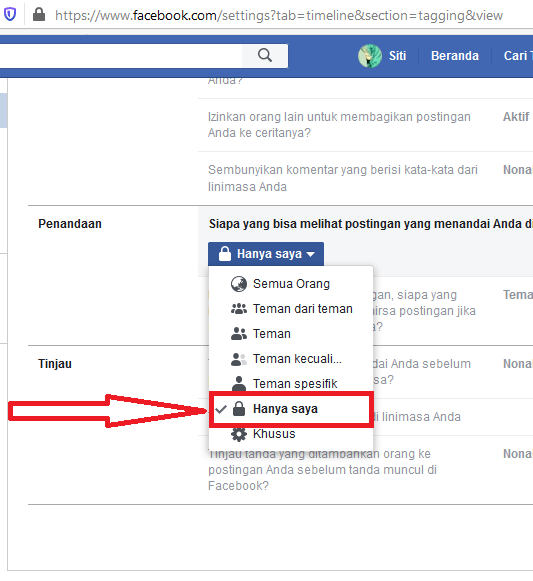Click the gear icon beside Khusus

pyautogui.click(x=239, y=434)
